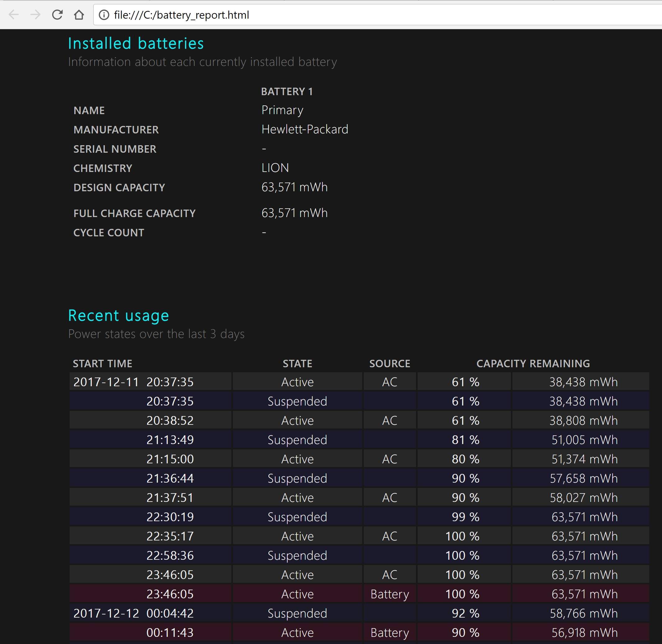Click the 'CHEMISTRY' label
The image size is (662, 644).
pyautogui.click(x=103, y=168)
